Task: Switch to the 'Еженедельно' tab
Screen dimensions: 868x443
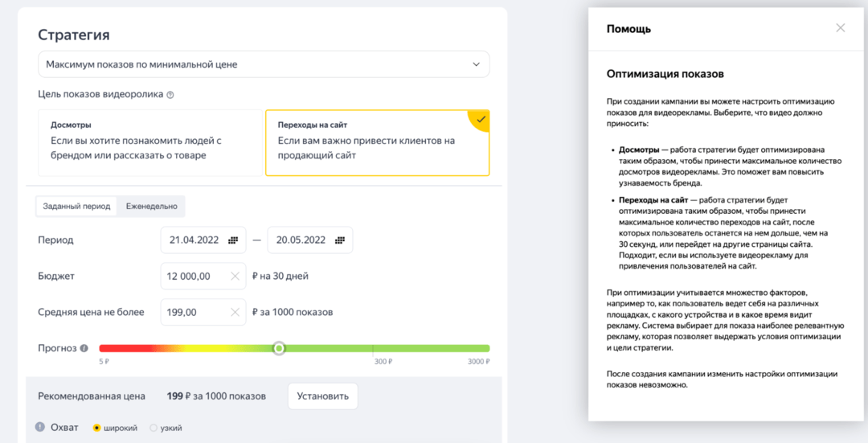Action: pyautogui.click(x=152, y=206)
